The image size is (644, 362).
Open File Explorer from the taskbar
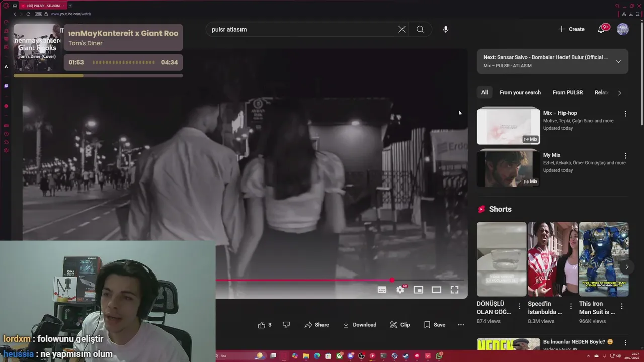306,356
